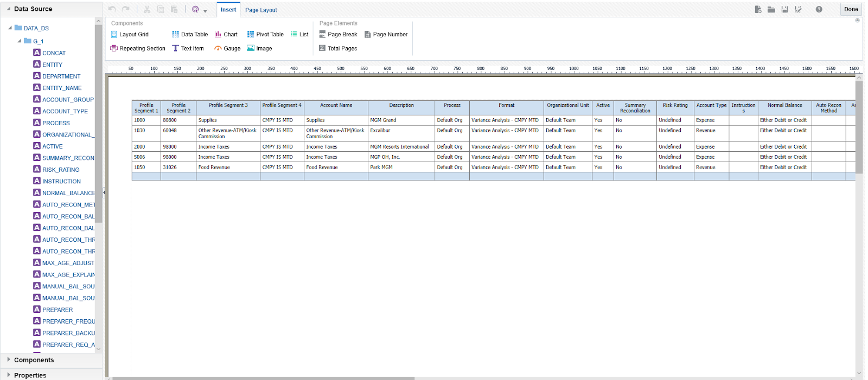Collapse the DATA_DS tree node

coord(10,28)
